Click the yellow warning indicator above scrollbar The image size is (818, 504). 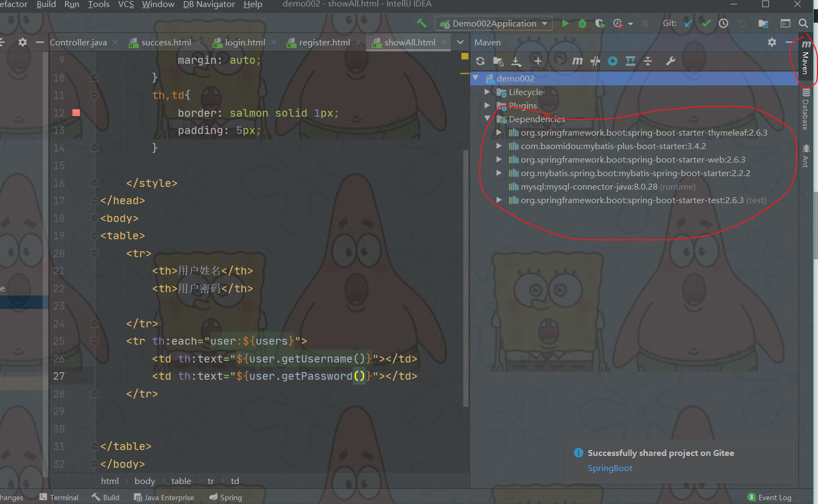pyautogui.click(x=465, y=56)
